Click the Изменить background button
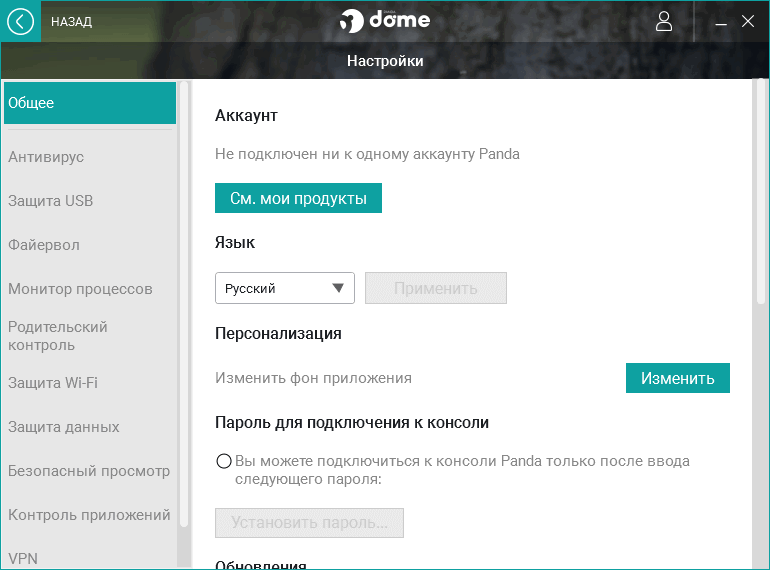 pyautogui.click(x=678, y=378)
